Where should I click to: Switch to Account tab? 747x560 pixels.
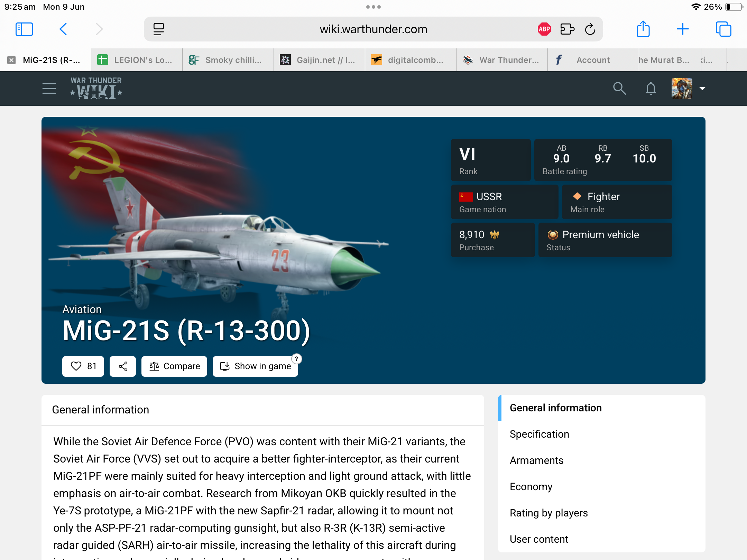(x=593, y=60)
